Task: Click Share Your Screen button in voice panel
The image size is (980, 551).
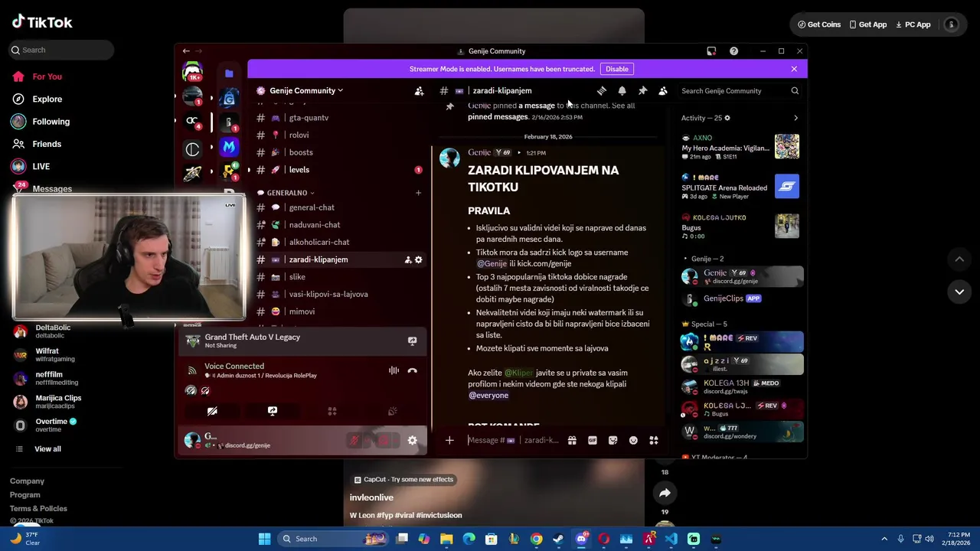Action: pyautogui.click(x=272, y=411)
